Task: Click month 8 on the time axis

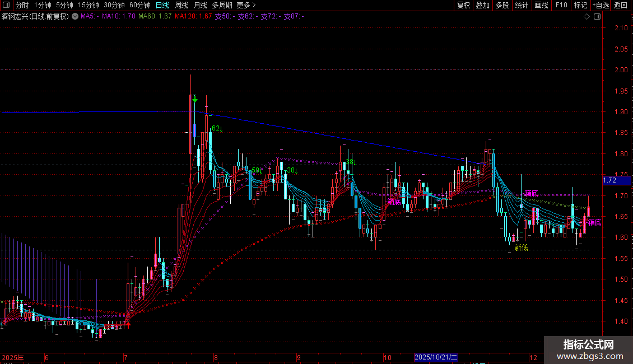Action: 216,357
